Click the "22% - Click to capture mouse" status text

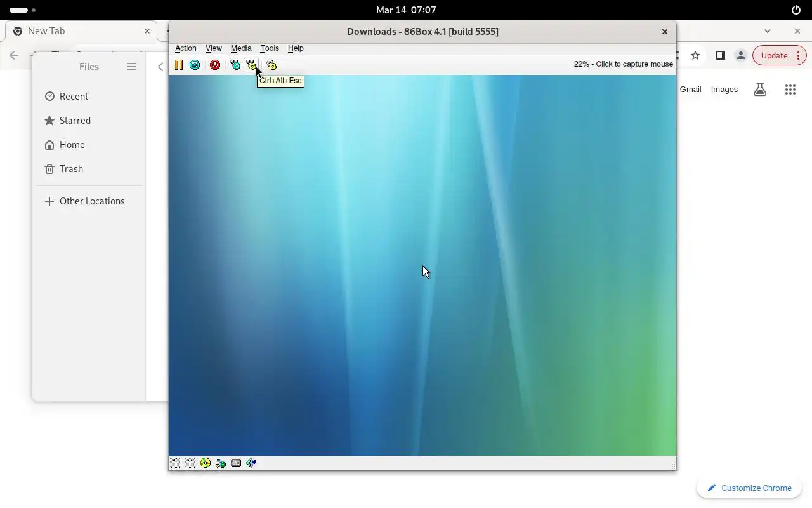(x=624, y=64)
